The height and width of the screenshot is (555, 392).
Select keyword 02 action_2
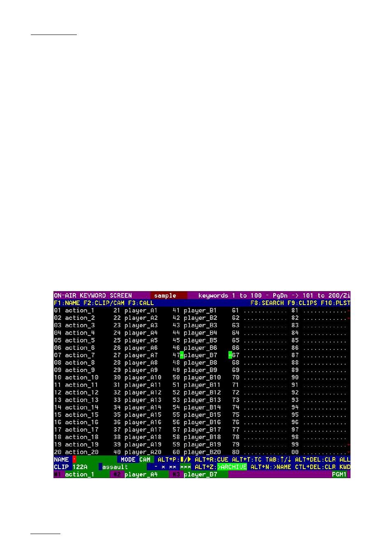[74, 318]
